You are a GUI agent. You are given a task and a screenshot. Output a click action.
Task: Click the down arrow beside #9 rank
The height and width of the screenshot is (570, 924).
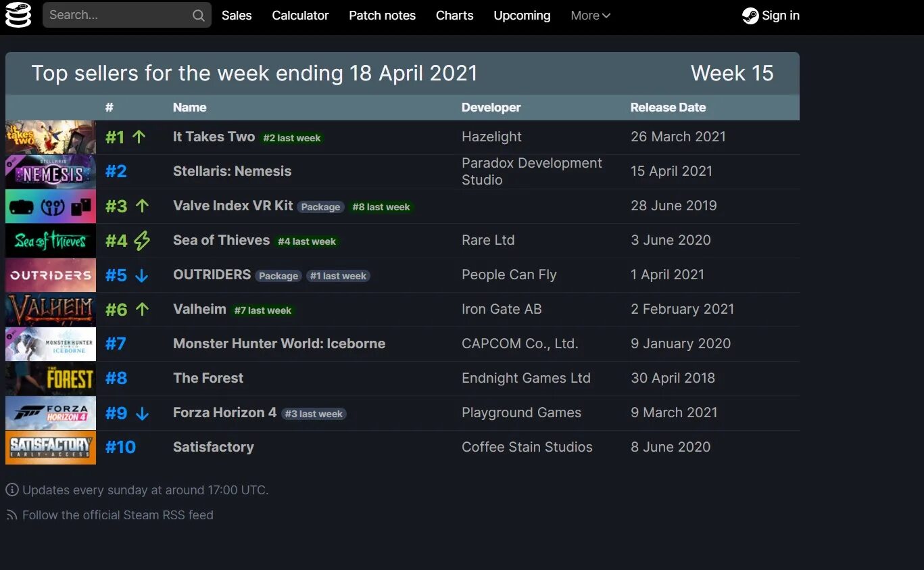[x=142, y=413]
